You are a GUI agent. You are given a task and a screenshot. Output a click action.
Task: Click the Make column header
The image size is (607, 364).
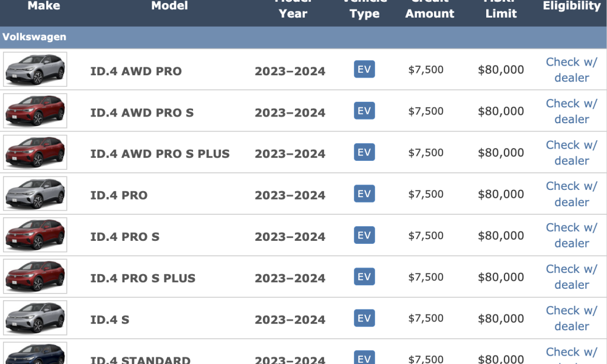[x=44, y=6]
